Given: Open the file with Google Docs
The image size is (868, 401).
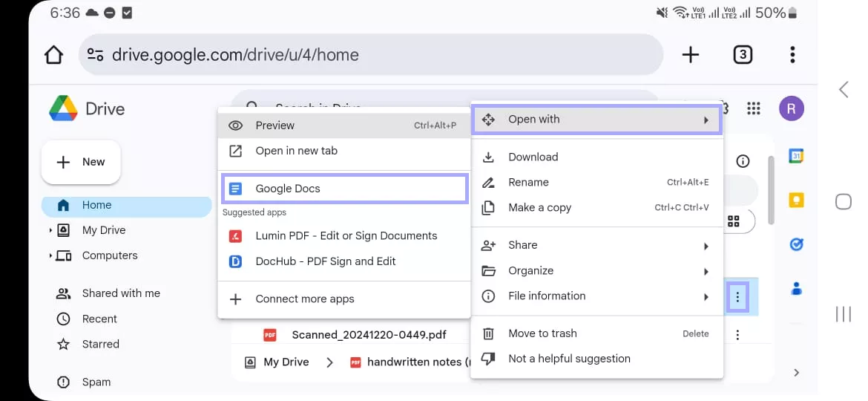Looking at the screenshot, I should (x=343, y=189).
